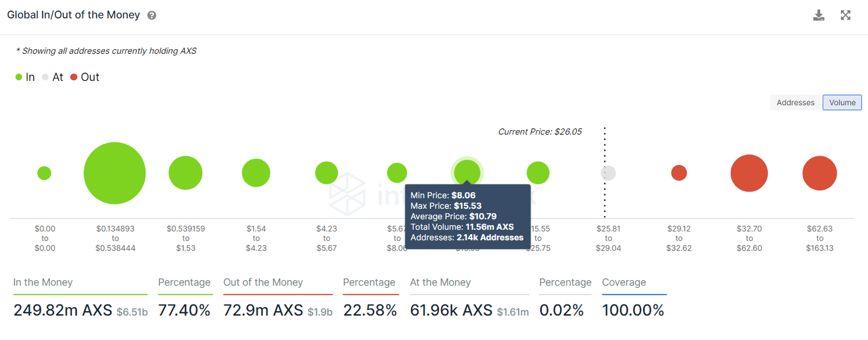This screenshot has height=340, width=868.
Task: Toggle the green In legend item
Action: point(25,78)
